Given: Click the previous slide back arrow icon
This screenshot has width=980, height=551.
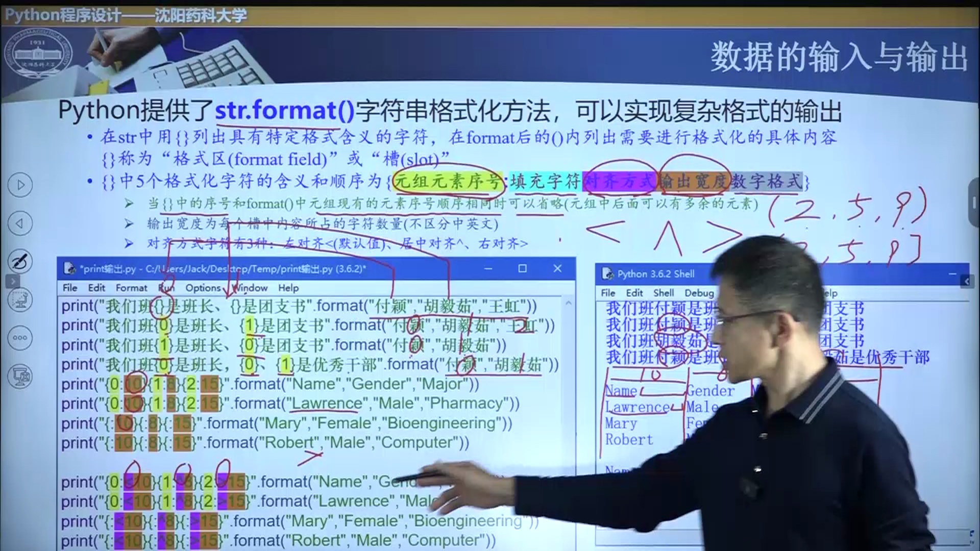Looking at the screenshot, I should pyautogui.click(x=20, y=223).
